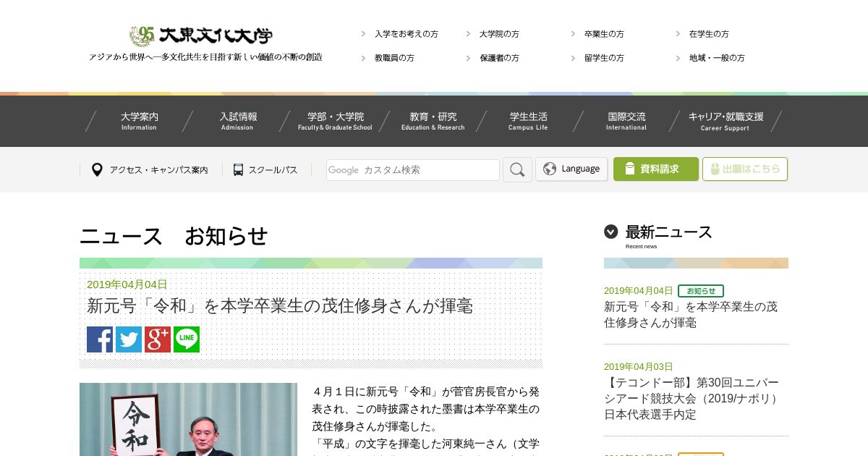
Task: Click the ニュース お知らせ page heading
Action: coord(174,236)
